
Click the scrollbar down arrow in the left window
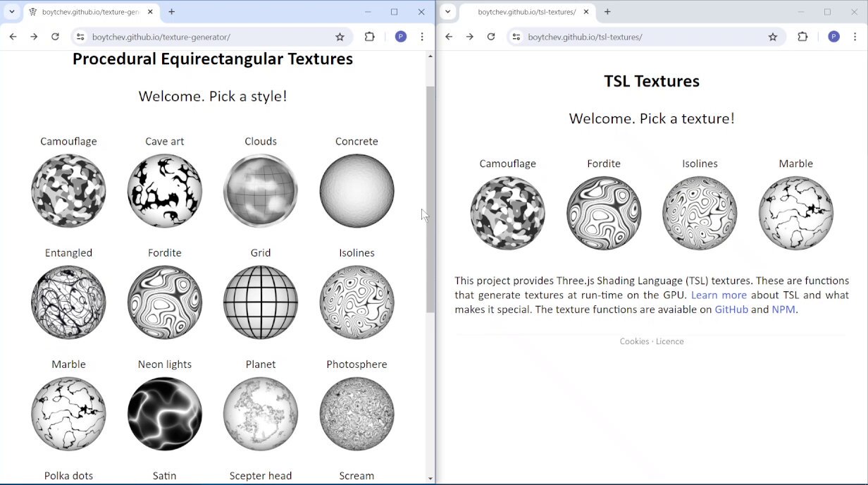(430, 479)
